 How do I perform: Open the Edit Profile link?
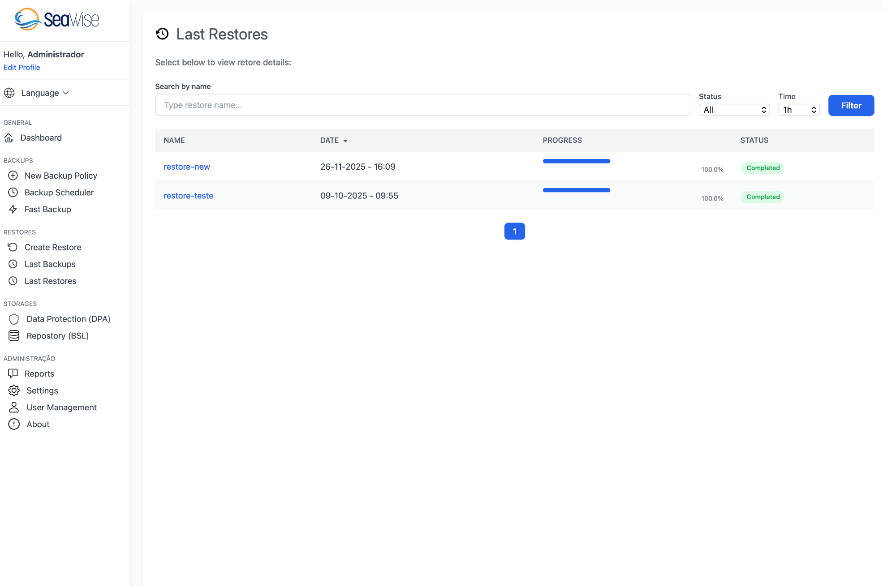(x=22, y=67)
